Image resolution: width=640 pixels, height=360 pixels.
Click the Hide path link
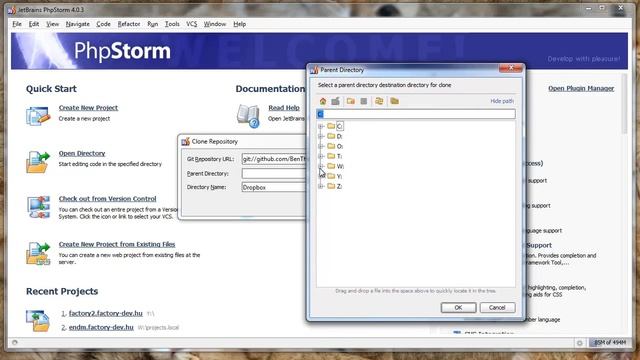[502, 101]
